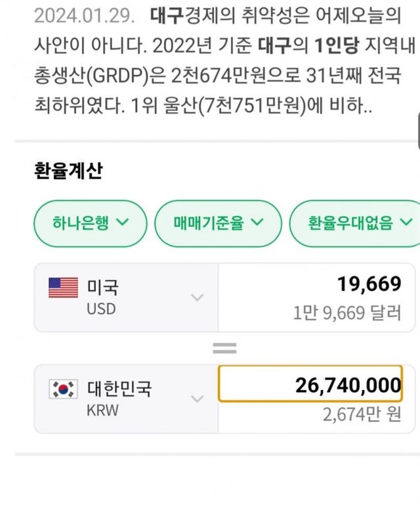Tap the 환율계산 section heading
The image size is (420, 509).
[68, 171]
